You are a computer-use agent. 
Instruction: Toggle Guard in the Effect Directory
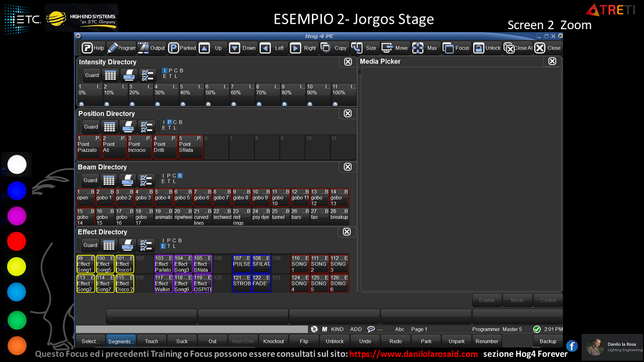[90, 245]
